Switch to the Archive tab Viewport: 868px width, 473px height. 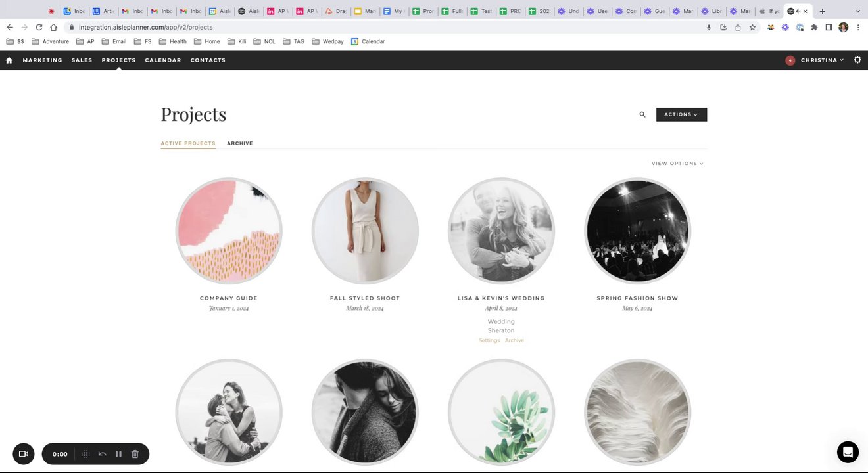click(240, 143)
